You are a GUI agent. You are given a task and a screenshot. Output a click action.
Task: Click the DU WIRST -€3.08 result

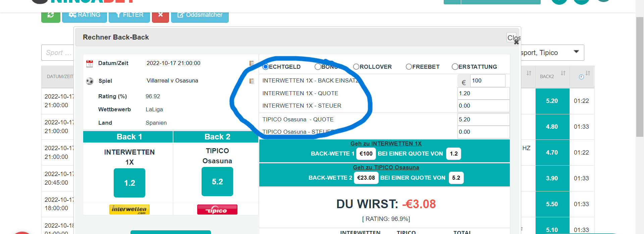point(386,204)
